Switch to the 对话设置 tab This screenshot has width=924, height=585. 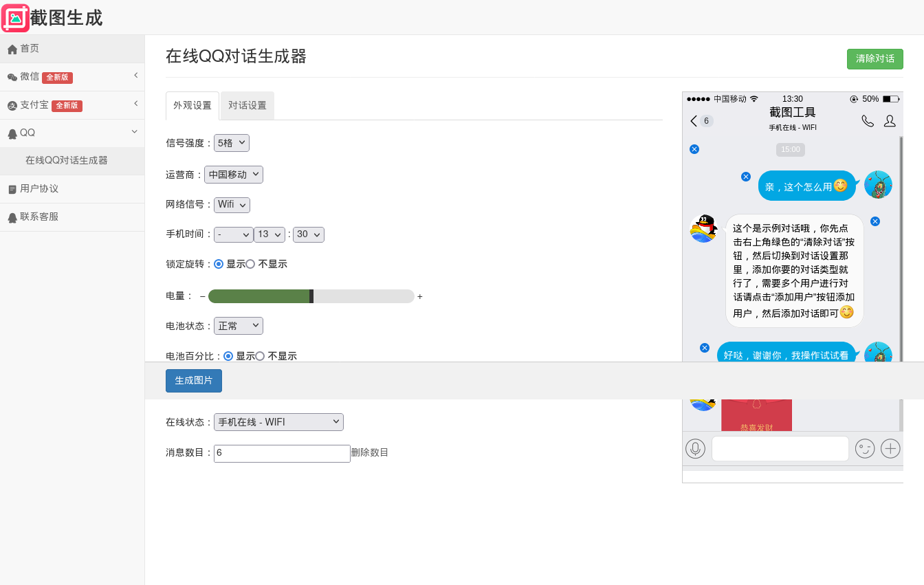[x=247, y=106]
